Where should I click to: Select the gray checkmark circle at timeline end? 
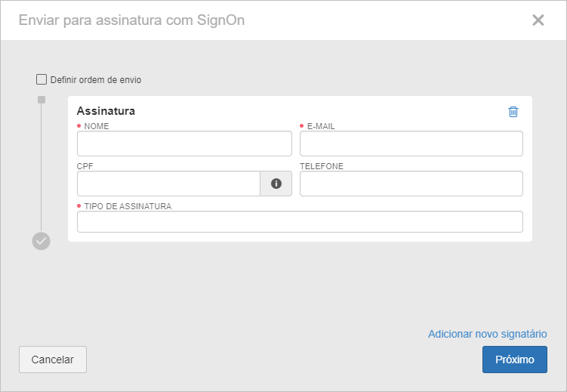(42, 241)
